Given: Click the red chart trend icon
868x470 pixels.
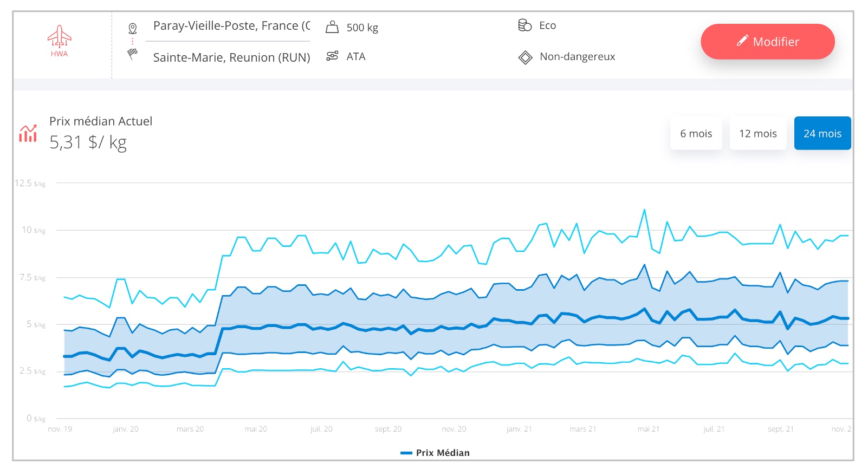Looking at the screenshot, I should pyautogui.click(x=28, y=133).
